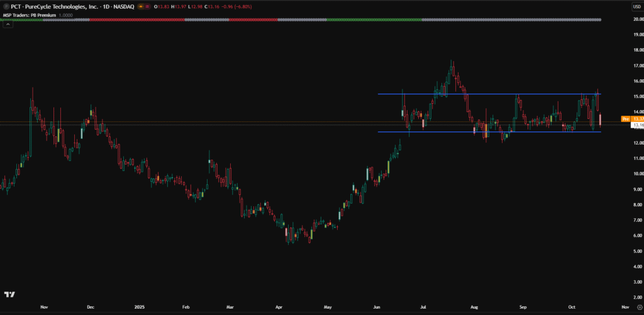This screenshot has width=644, height=315.
Task: Open the USD currency dropdown
Action: tap(636, 6)
